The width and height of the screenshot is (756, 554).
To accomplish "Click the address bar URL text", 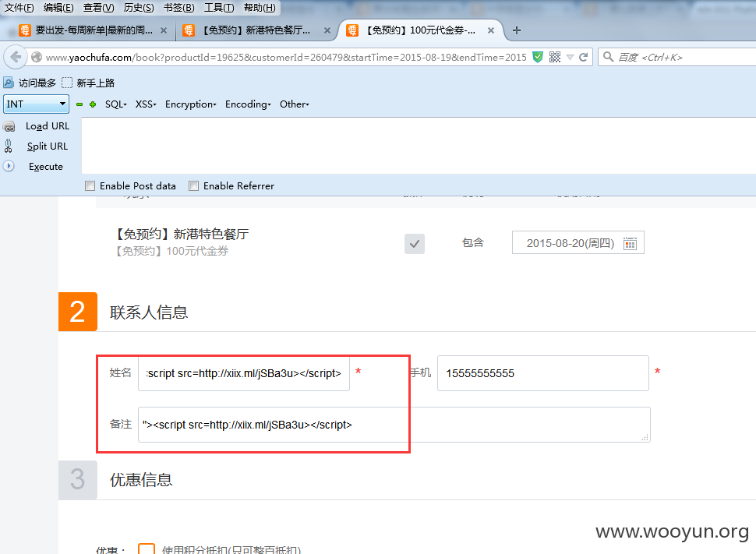I will click(x=286, y=58).
